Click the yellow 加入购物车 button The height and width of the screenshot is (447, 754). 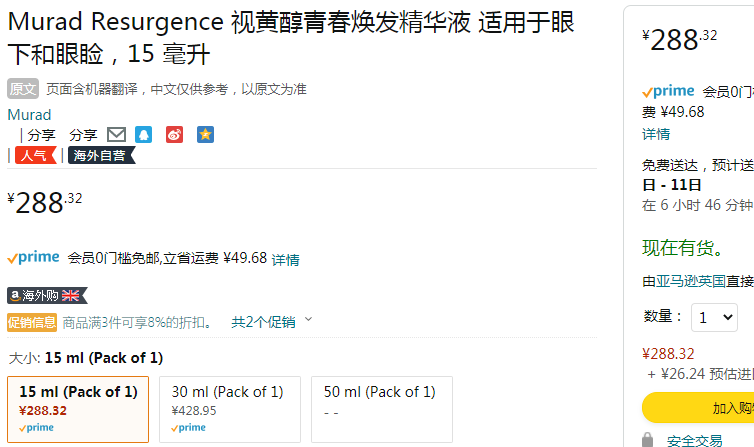698,408
